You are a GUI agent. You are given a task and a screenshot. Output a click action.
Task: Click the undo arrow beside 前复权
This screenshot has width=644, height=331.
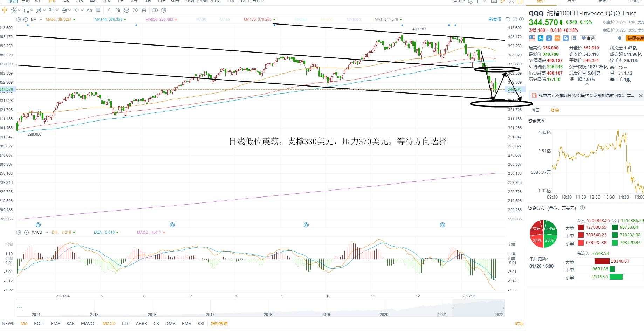pyautogui.click(x=508, y=19)
